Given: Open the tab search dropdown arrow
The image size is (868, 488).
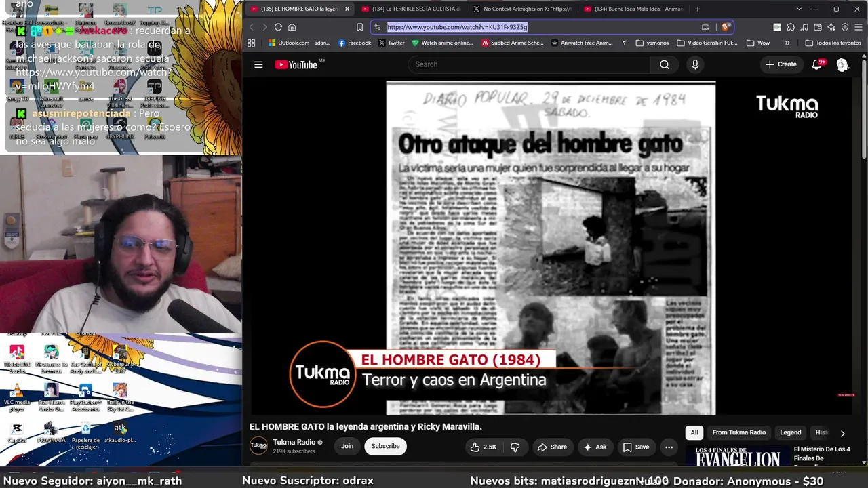Looking at the screenshot, I should click(799, 9).
